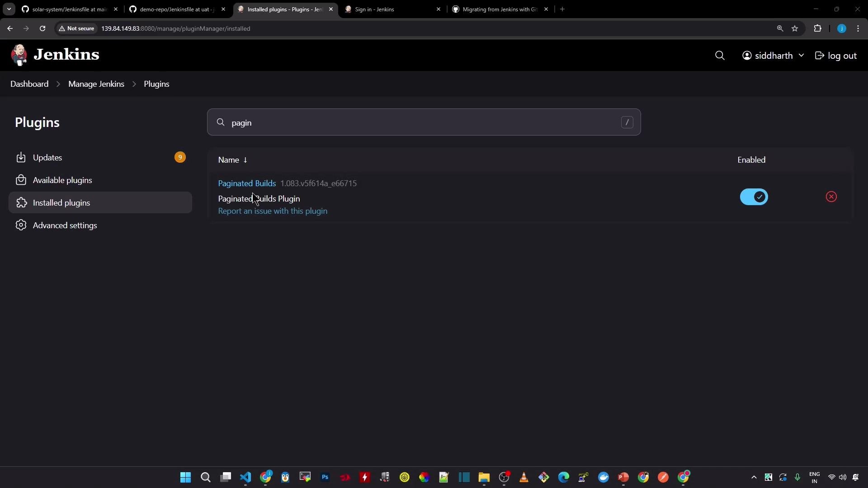Click the slash shortcut hint in search box
This screenshot has width=868, height=488.
tap(627, 122)
